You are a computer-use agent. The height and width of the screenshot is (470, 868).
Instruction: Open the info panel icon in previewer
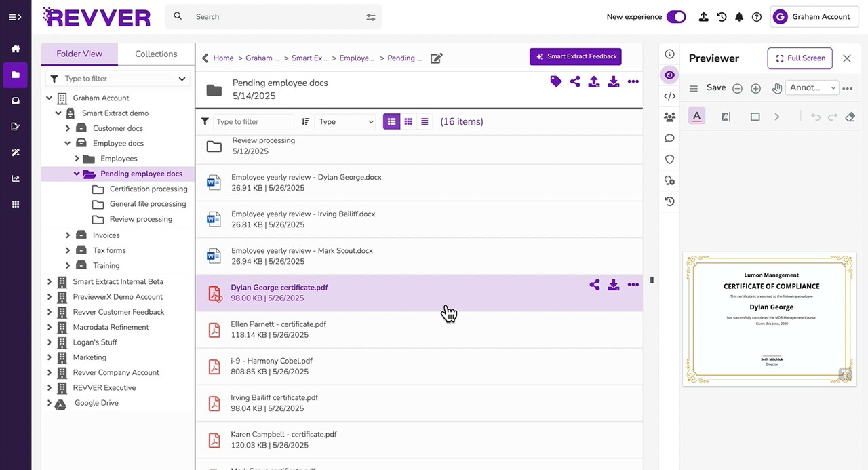[670, 54]
